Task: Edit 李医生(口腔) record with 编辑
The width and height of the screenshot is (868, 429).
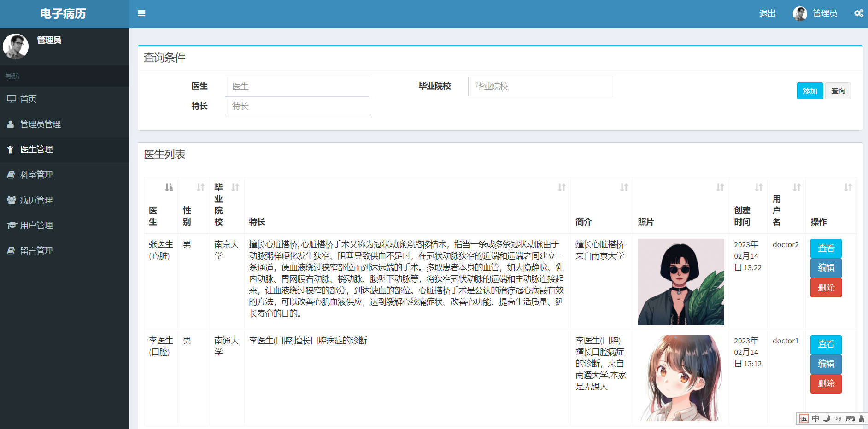Action: coord(826,364)
